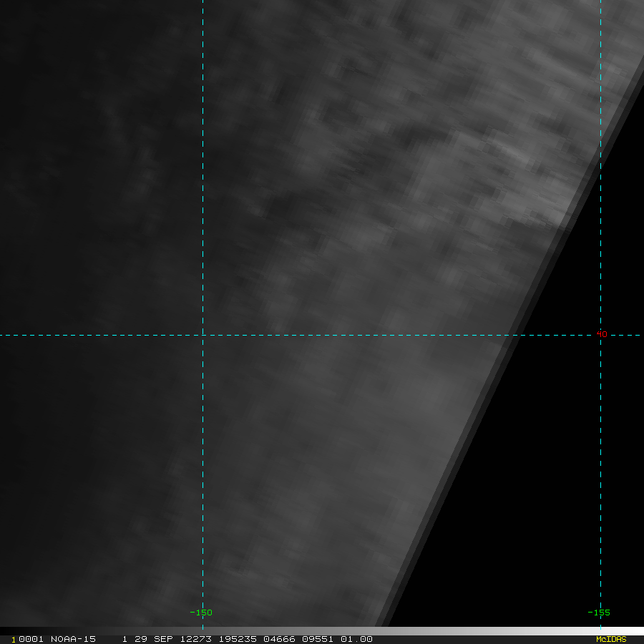The height and width of the screenshot is (644, 644).
Task: Click the red 40 latitude label
Action: click(602, 334)
